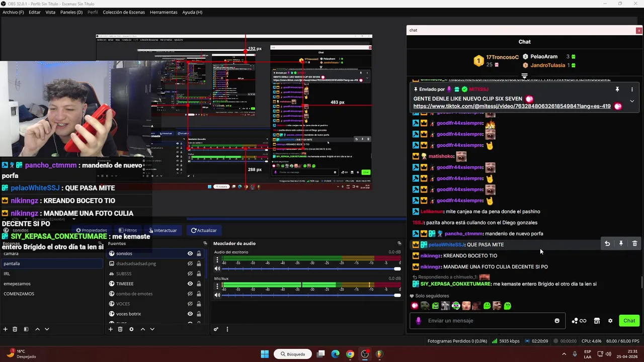This screenshot has height=362, width=644.
Task: Click the green Chat send button
Action: pyautogui.click(x=629, y=321)
